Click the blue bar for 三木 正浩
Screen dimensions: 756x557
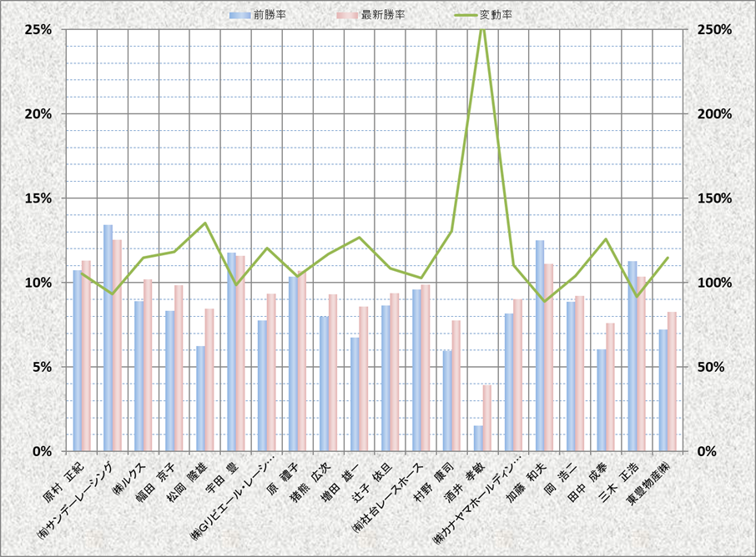pyautogui.click(x=633, y=356)
